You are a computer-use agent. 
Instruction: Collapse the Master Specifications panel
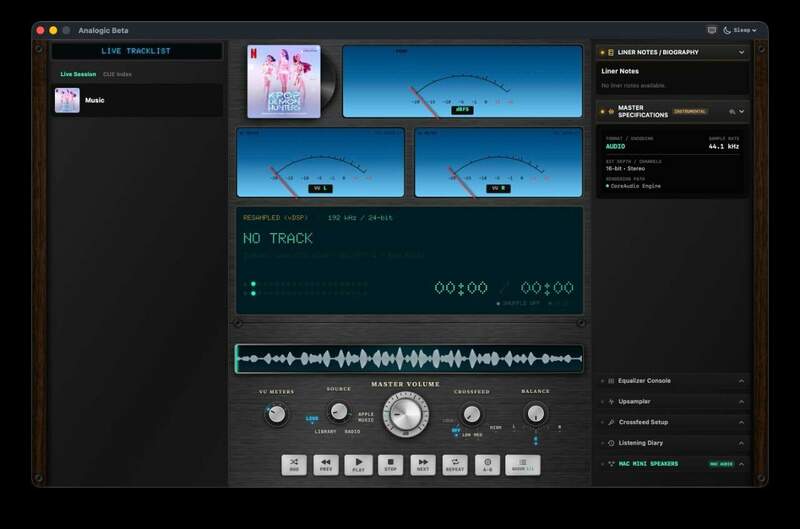[x=742, y=111]
